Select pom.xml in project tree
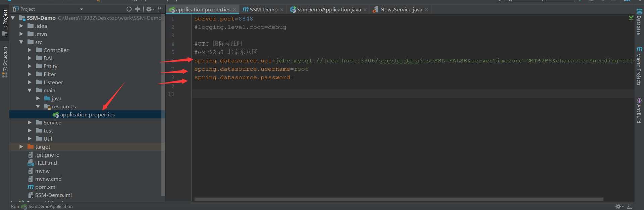This screenshot has height=210, width=644. [x=46, y=187]
